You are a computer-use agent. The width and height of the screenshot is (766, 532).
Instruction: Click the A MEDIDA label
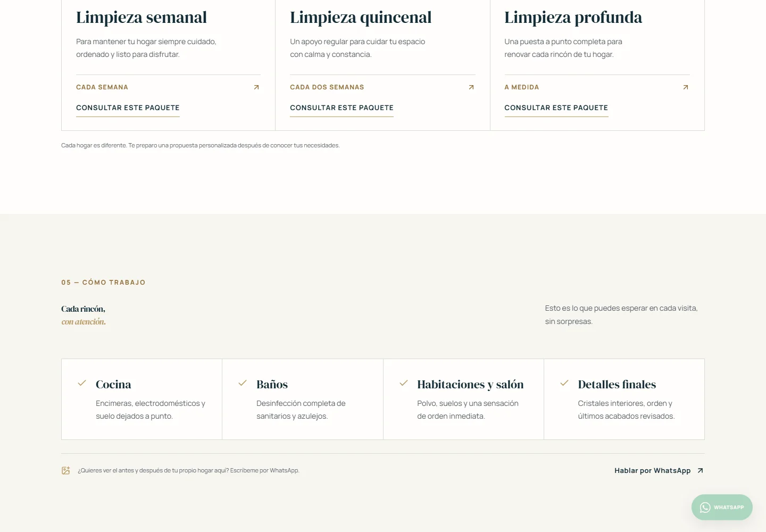[522, 87]
